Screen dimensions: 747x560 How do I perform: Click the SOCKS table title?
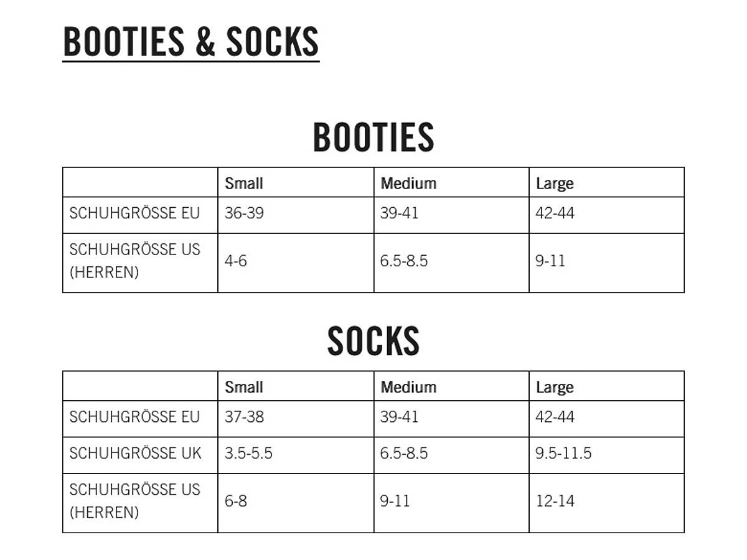373,341
